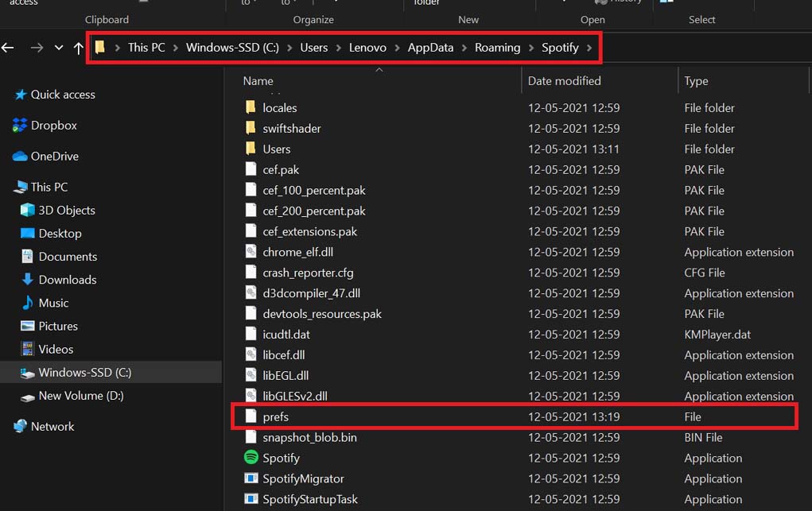Viewport: 812px width, 511px height.
Task: Expand chevron after Spotify in breadcrumb
Action: pos(589,48)
